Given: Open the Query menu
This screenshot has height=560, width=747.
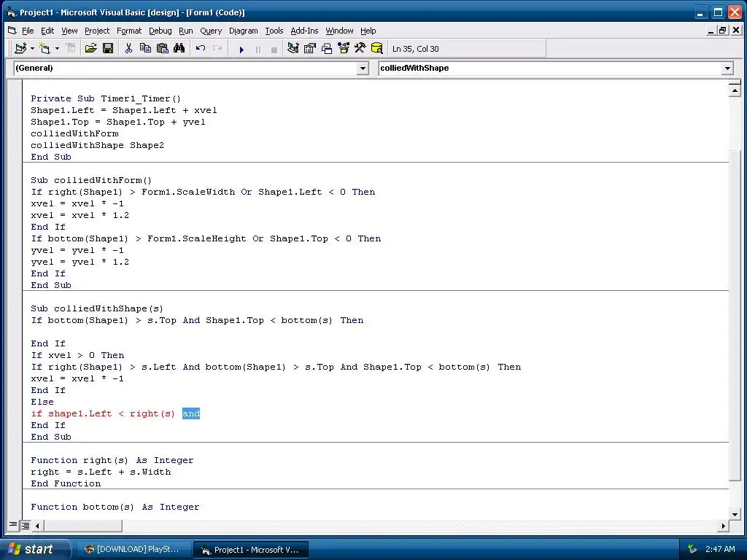Looking at the screenshot, I should (x=211, y=31).
